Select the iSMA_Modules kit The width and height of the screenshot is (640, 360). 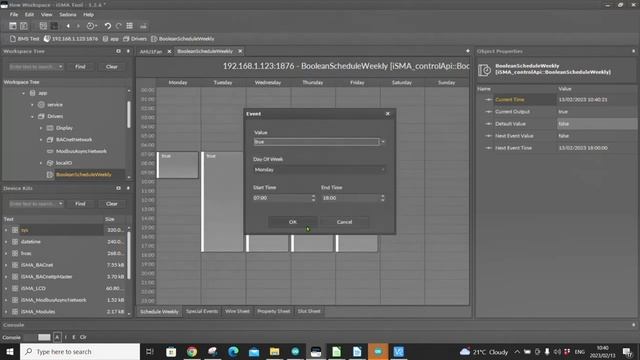click(x=38, y=311)
